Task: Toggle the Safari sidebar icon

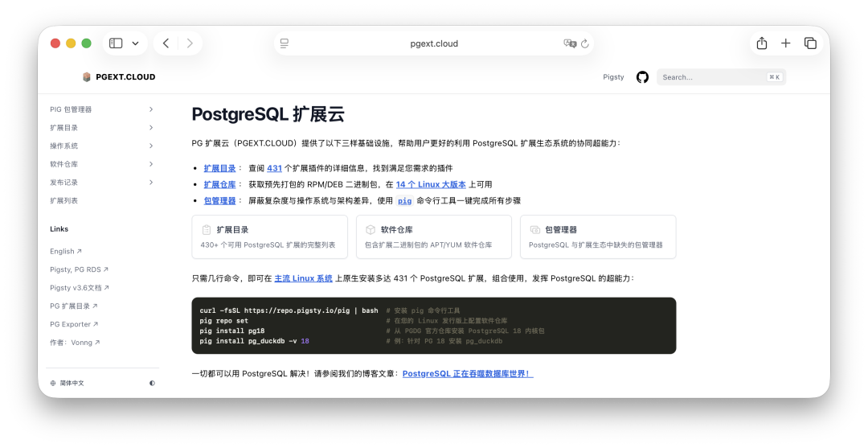Action: click(116, 43)
